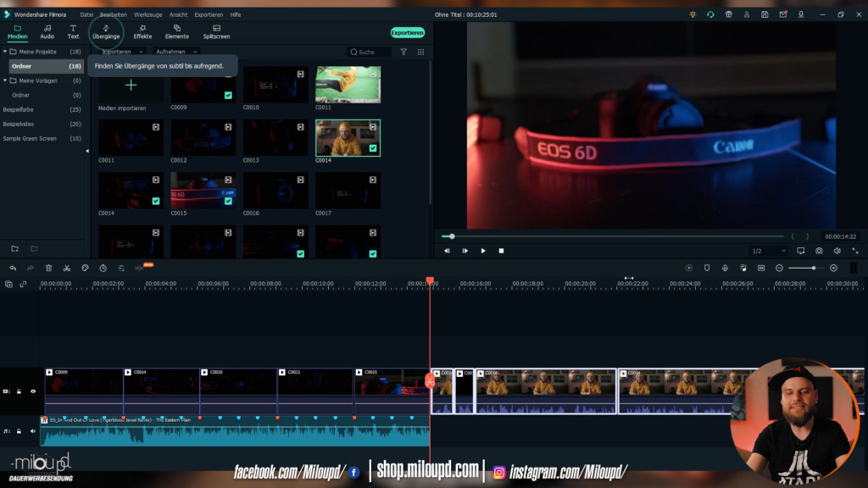Screen dimensions: 868x488
Task: Click the zoom to fit timeline icon
Action: point(761,268)
